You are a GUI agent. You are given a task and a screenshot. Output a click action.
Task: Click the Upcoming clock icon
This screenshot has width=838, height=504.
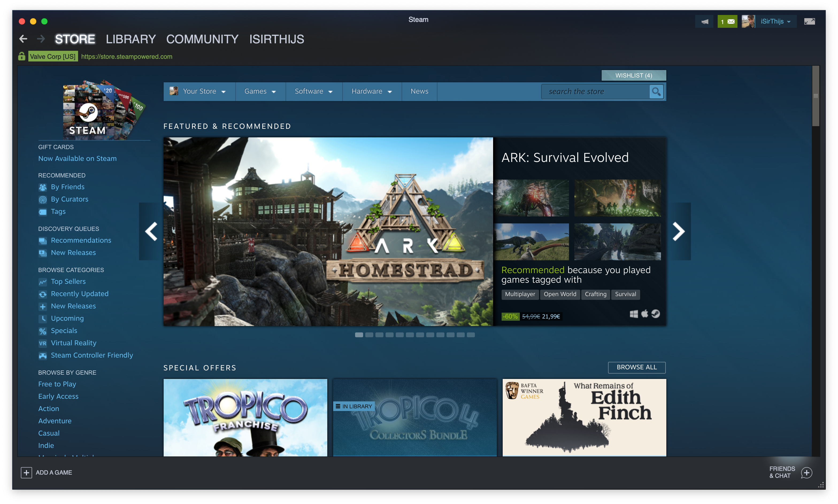(x=43, y=318)
